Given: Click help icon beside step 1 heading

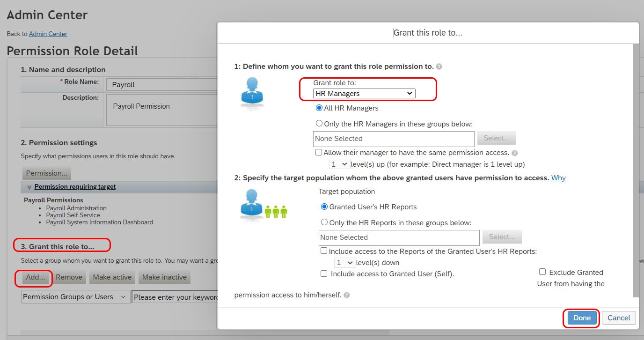Looking at the screenshot, I should pos(439,67).
